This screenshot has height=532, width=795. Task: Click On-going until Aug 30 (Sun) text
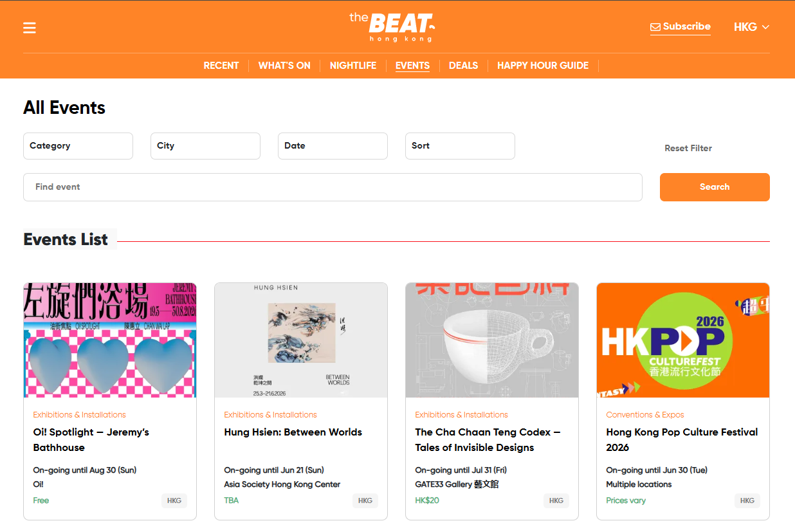(85, 470)
